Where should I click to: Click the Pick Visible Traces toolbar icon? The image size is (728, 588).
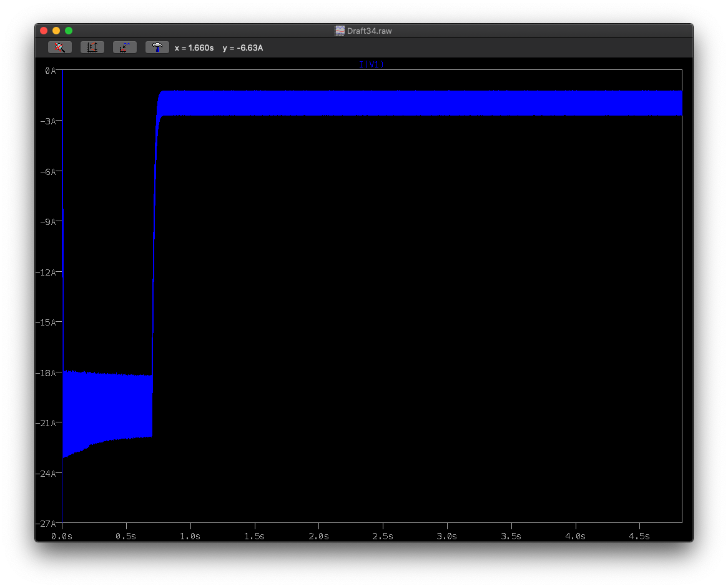coord(124,47)
